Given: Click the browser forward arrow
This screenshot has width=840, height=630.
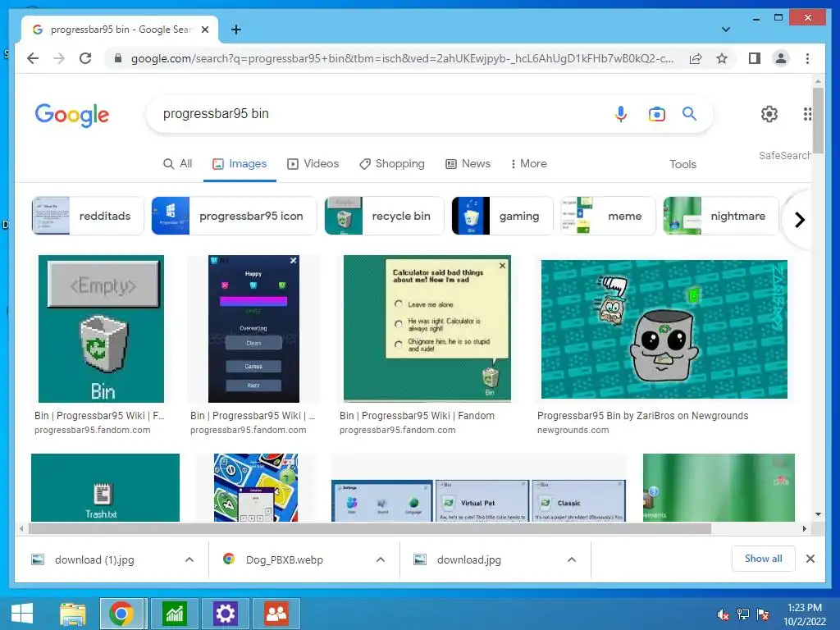Looking at the screenshot, I should pyautogui.click(x=59, y=58).
